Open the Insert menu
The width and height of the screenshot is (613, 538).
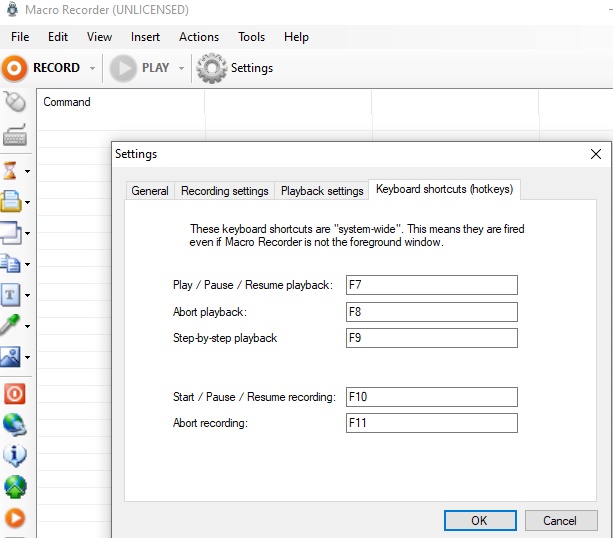[x=145, y=37]
